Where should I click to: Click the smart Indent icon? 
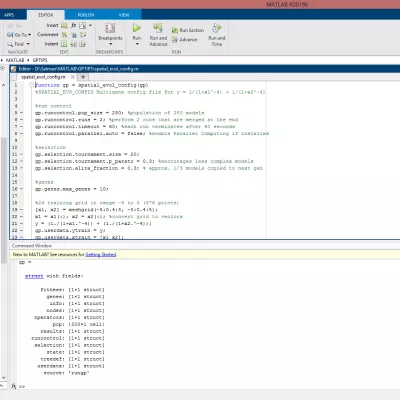(x=64, y=44)
